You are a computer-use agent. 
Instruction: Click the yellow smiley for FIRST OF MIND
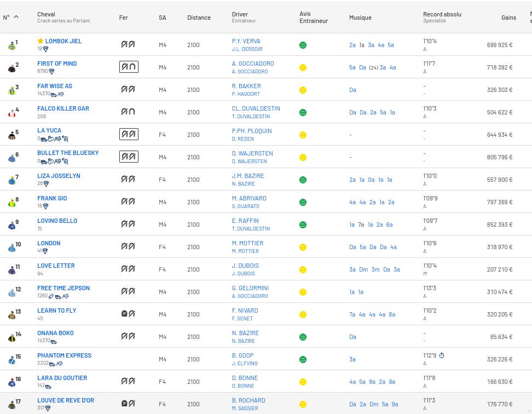point(303,68)
